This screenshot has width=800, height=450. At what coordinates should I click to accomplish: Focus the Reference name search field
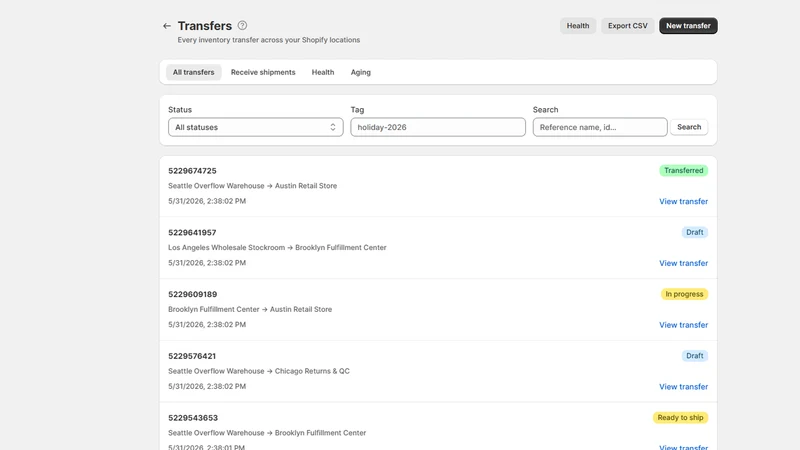point(600,127)
